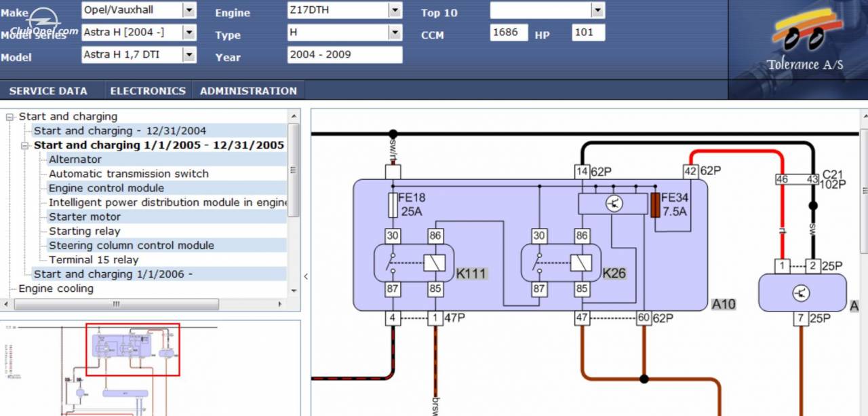Open the SERVICE DATA menu

[x=48, y=91]
